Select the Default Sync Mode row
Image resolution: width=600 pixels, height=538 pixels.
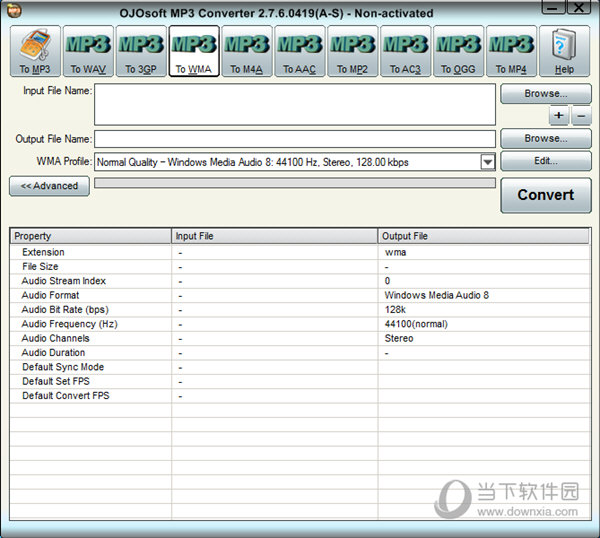pos(300,367)
